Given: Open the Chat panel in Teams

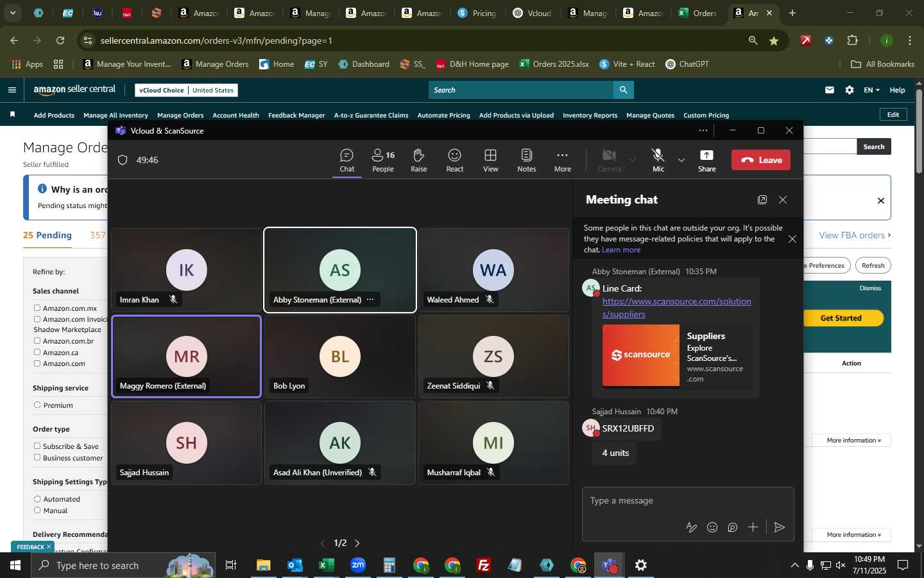Looking at the screenshot, I should coord(346,161).
